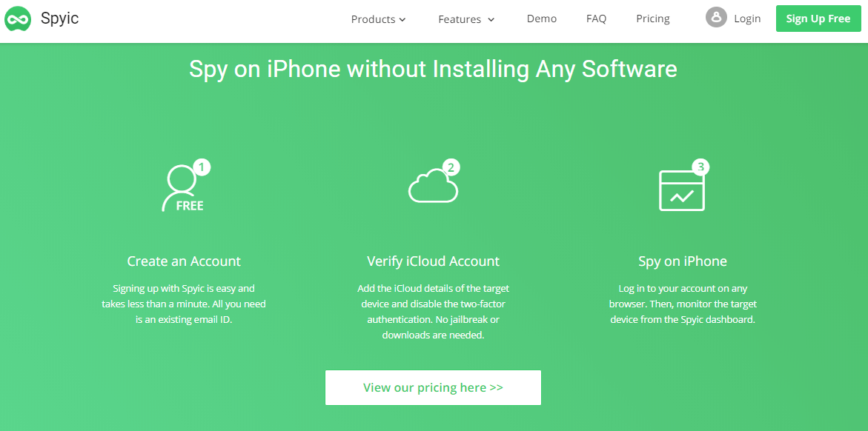Image resolution: width=868 pixels, height=431 pixels.
Task: Click the user avatar icon beside Login
Action: click(716, 18)
